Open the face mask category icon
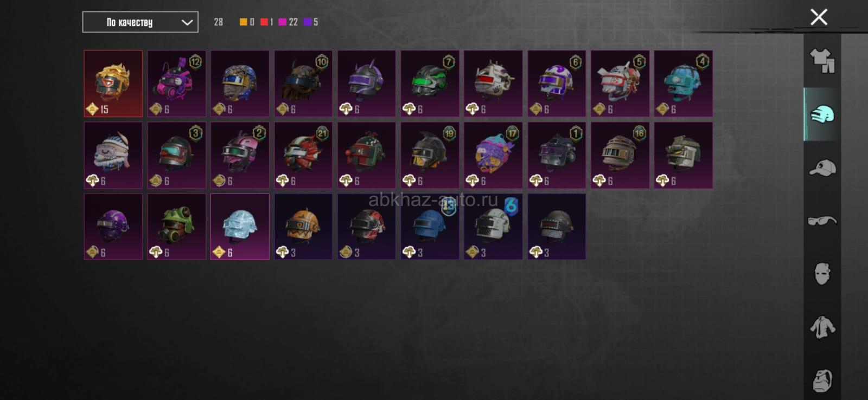 (822, 274)
